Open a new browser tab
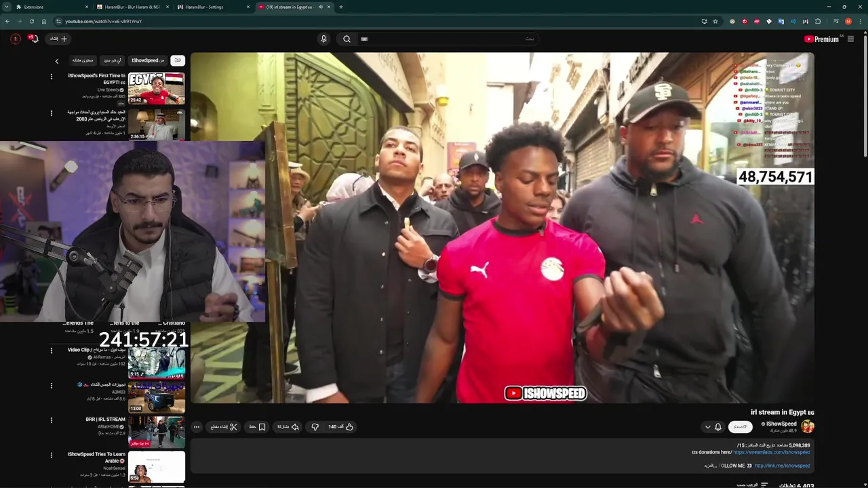Screen dimensions: 868x488 pyautogui.click(x=340, y=7)
